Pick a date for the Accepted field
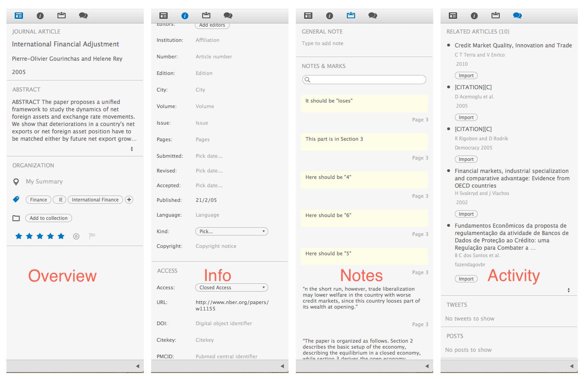The image size is (588, 379). (x=209, y=185)
